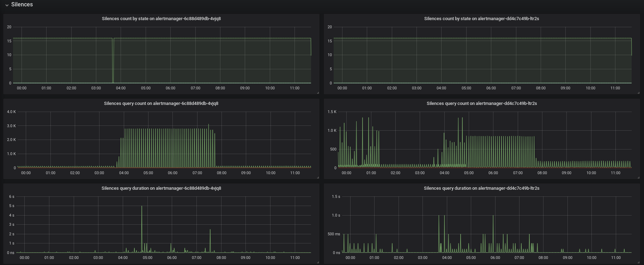Click 15 on Silences count ltr2s y-axis
This screenshot has height=265, width=644.
click(x=330, y=41)
